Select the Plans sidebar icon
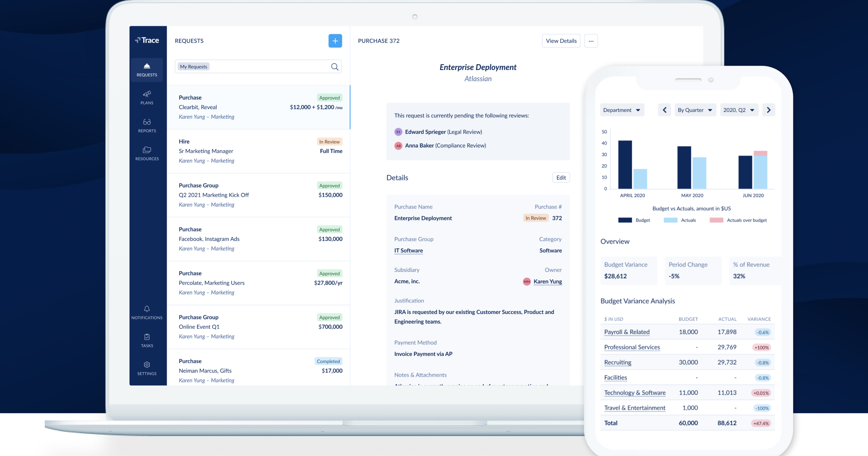The image size is (868, 456). tap(147, 98)
